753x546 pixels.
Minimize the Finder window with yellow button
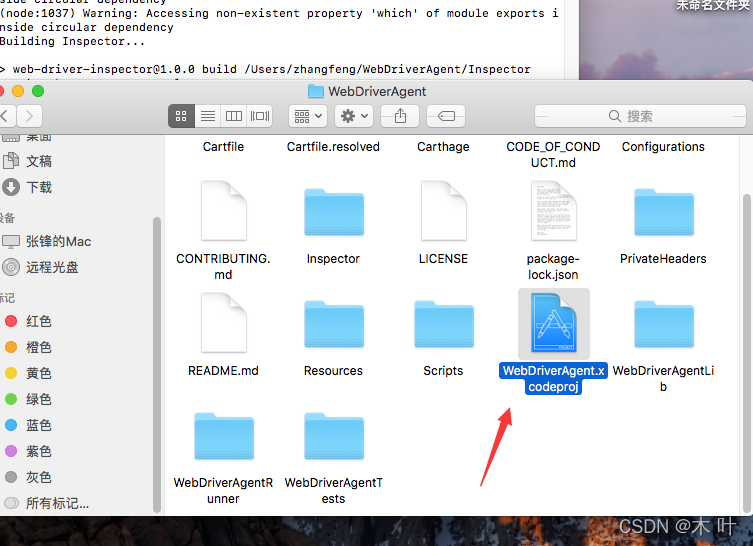pyautogui.click(x=18, y=91)
